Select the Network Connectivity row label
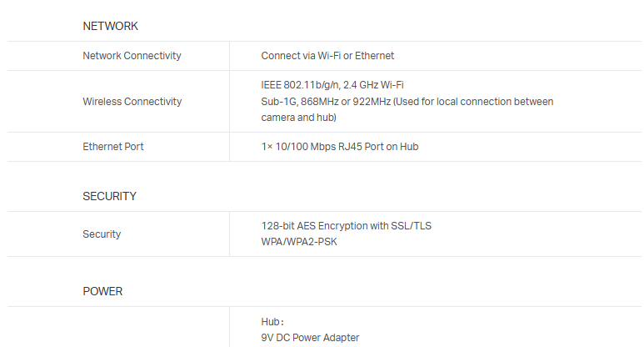The image size is (644, 347). coord(132,56)
